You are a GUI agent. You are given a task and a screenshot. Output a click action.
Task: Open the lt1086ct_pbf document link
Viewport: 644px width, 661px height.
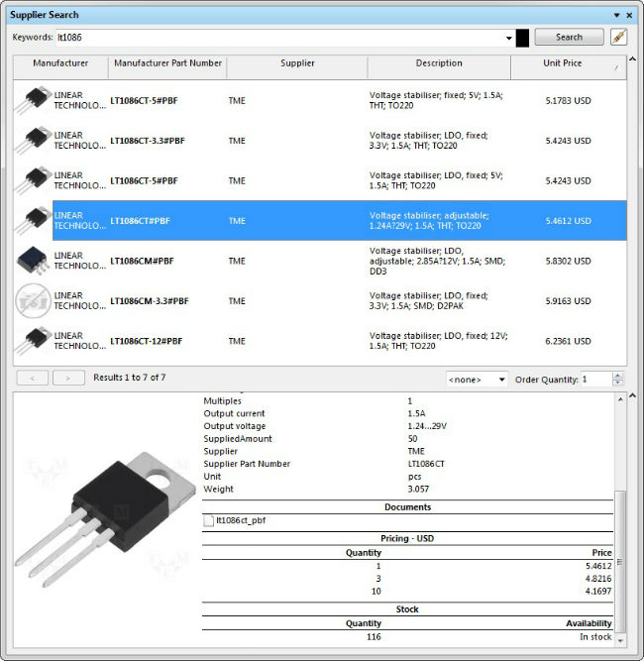241,520
